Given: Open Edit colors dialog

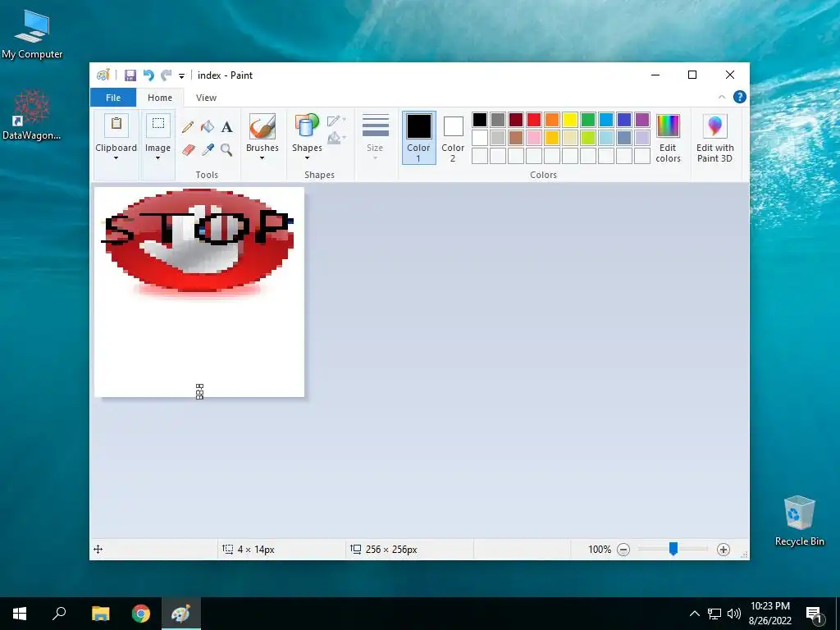Looking at the screenshot, I should 668,138.
